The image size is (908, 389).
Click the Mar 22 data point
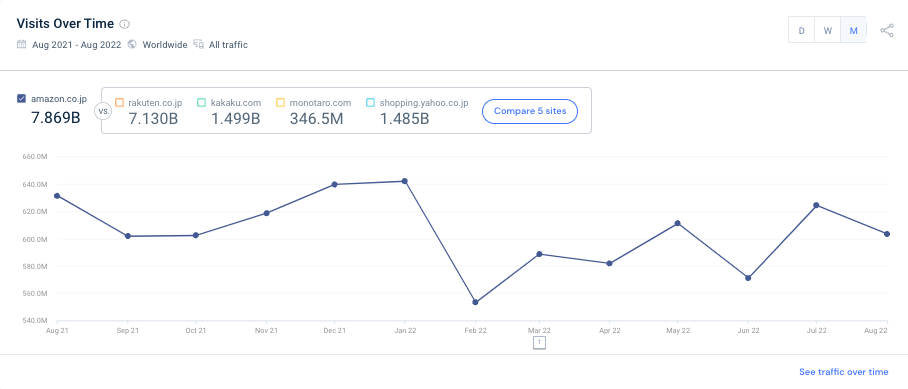(539, 254)
